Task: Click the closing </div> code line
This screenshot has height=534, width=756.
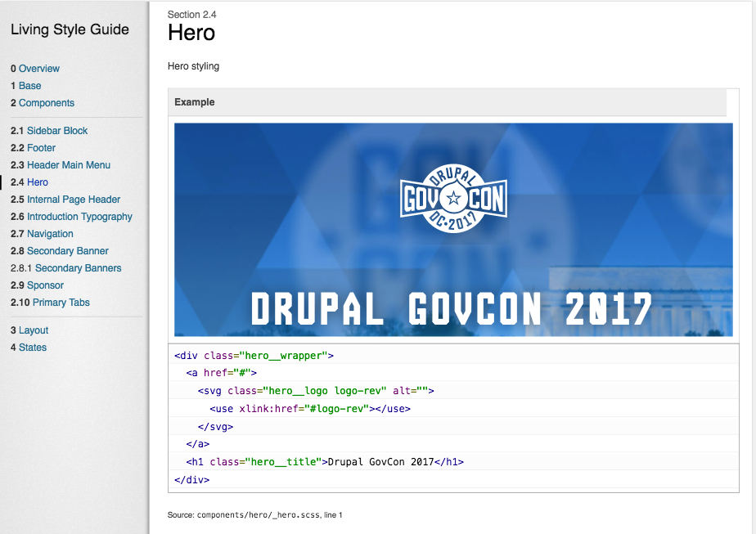Action: tap(192, 480)
